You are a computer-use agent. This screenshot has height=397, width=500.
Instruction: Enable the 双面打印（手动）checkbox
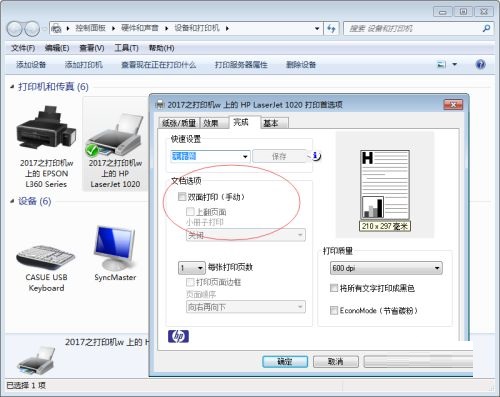pos(182,197)
